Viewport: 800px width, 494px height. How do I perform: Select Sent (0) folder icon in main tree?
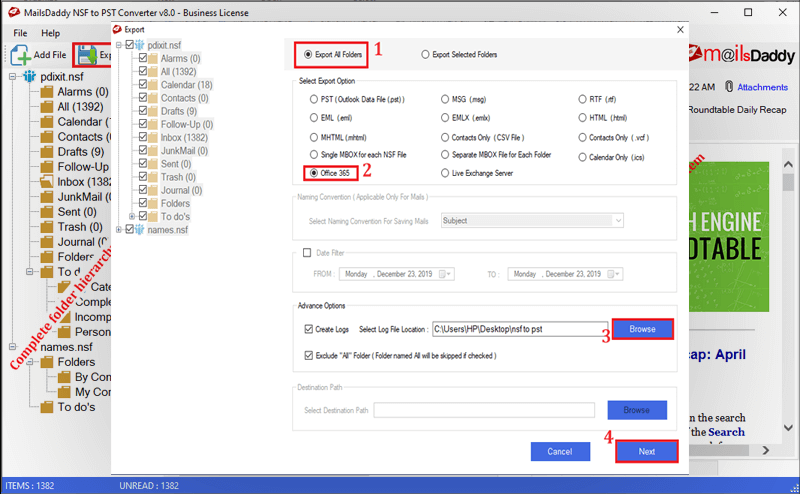pyautogui.click(x=47, y=212)
